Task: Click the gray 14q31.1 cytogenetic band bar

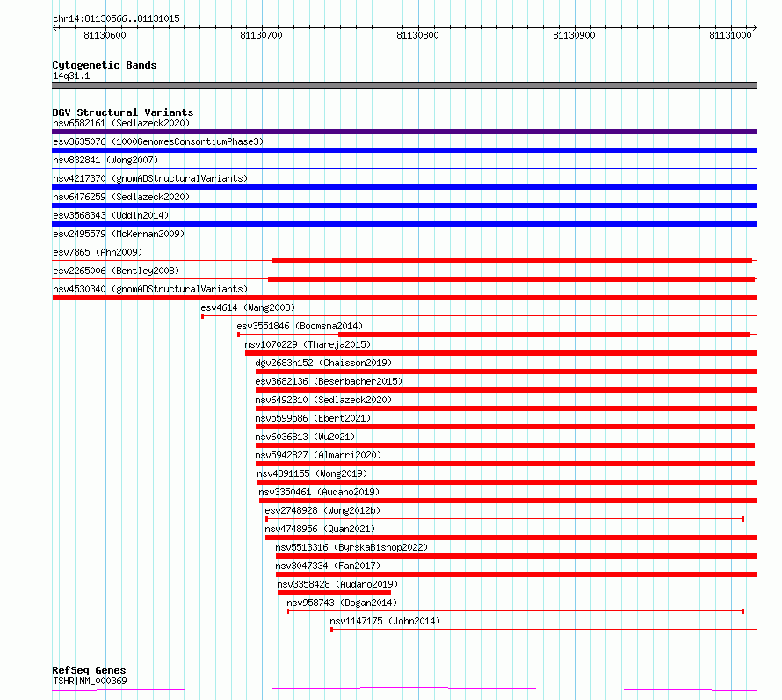Action: point(404,85)
